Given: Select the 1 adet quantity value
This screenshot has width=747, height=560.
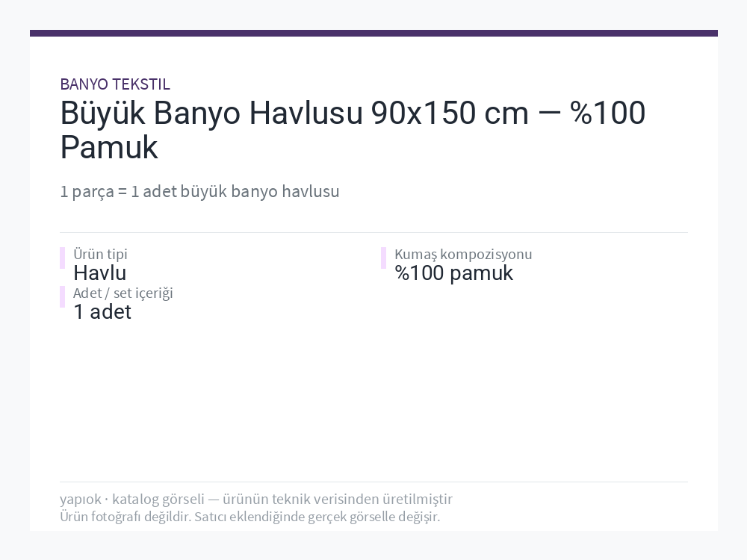Looking at the screenshot, I should click(x=102, y=312).
